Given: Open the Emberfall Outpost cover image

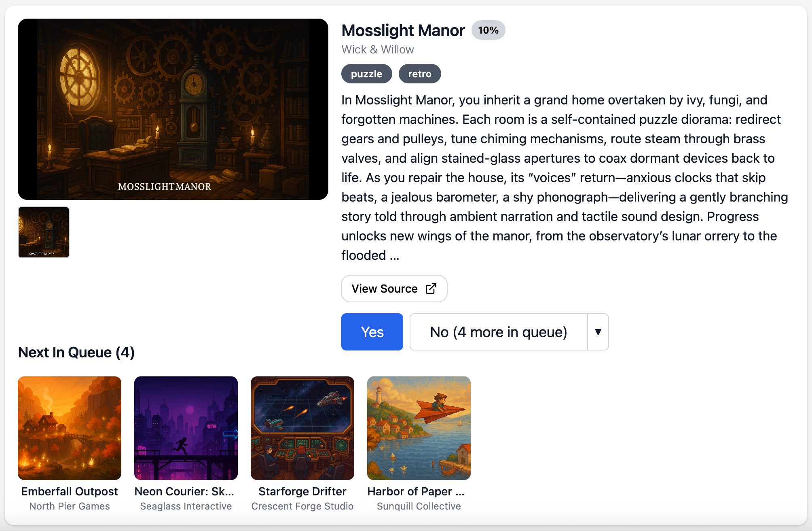Looking at the screenshot, I should point(70,428).
